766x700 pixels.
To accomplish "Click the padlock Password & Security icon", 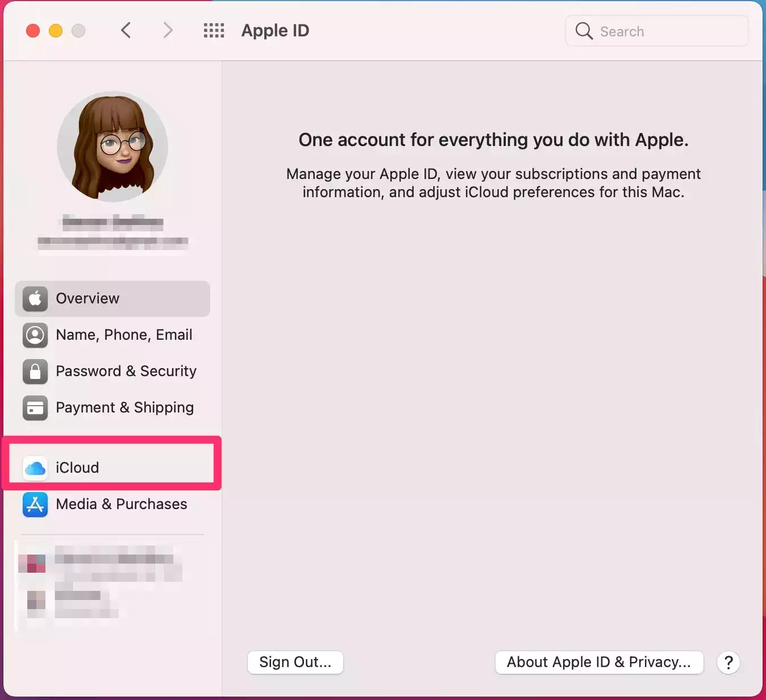I will pos(35,372).
